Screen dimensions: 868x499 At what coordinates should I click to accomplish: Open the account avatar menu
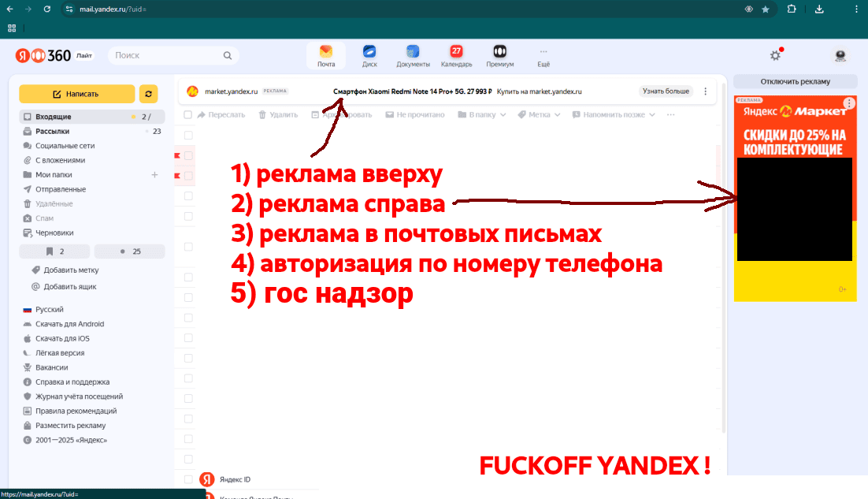(x=840, y=55)
